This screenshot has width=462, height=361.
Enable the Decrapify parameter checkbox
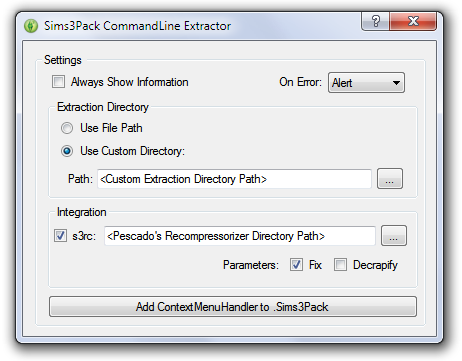(x=340, y=265)
